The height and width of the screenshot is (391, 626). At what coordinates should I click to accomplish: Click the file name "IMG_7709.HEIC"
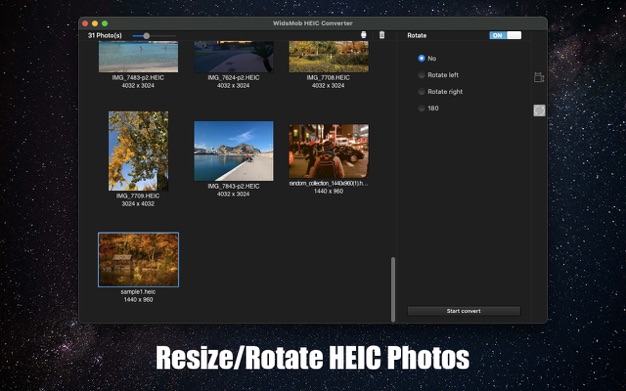[x=138, y=196]
